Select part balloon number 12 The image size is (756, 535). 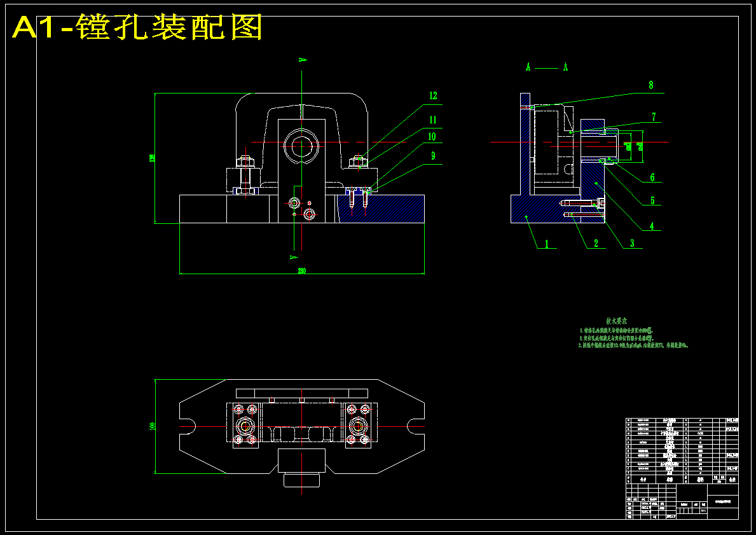tap(433, 96)
